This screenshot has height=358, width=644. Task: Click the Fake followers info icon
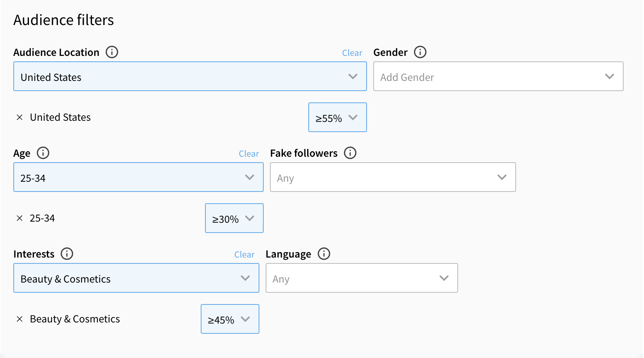pyautogui.click(x=350, y=153)
